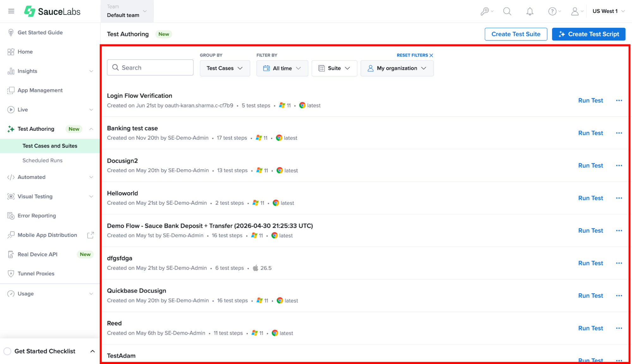Image resolution: width=632 pixels, height=364 pixels.
Task: Run Test for Quickbase Docusign
Action: click(x=591, y=296)
